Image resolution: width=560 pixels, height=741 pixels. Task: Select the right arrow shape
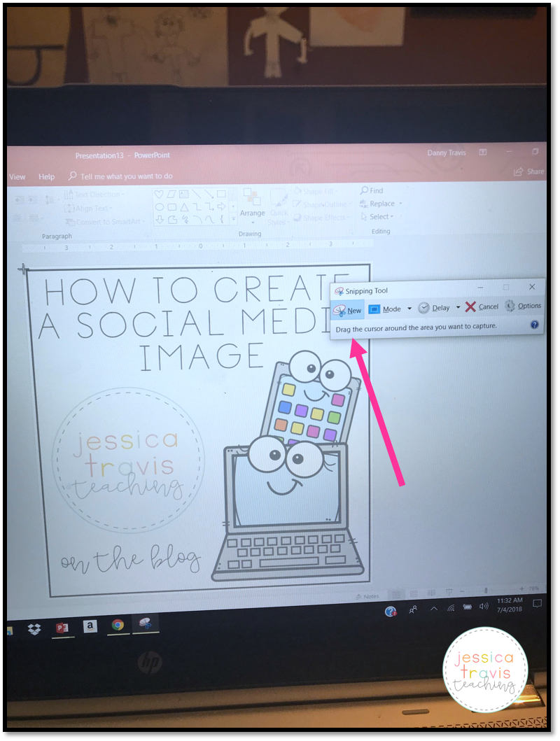coord(221,206)
